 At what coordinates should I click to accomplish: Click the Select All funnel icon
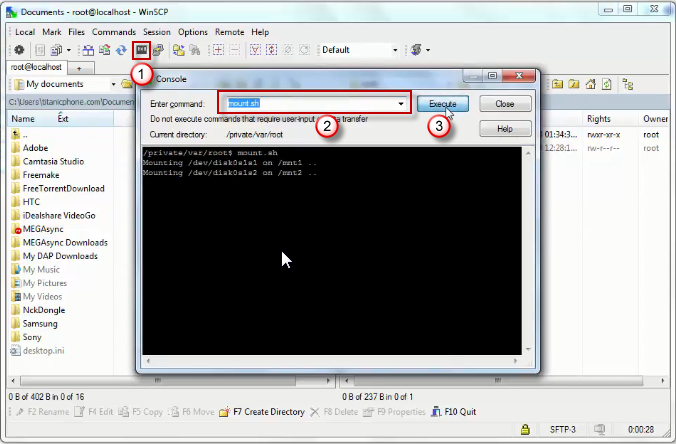(x=255, y=50)
